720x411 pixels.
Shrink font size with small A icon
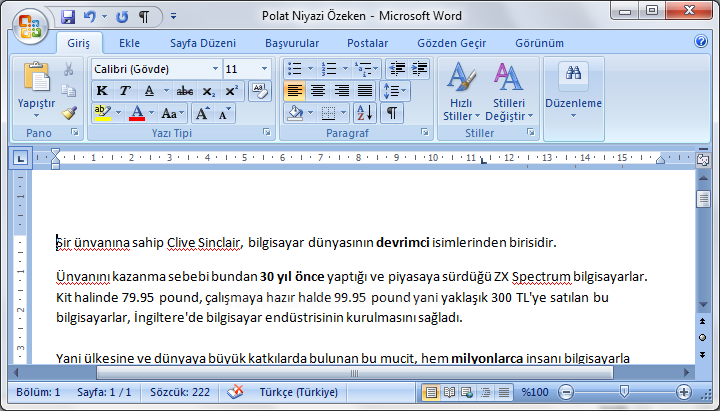coord(224,113)
